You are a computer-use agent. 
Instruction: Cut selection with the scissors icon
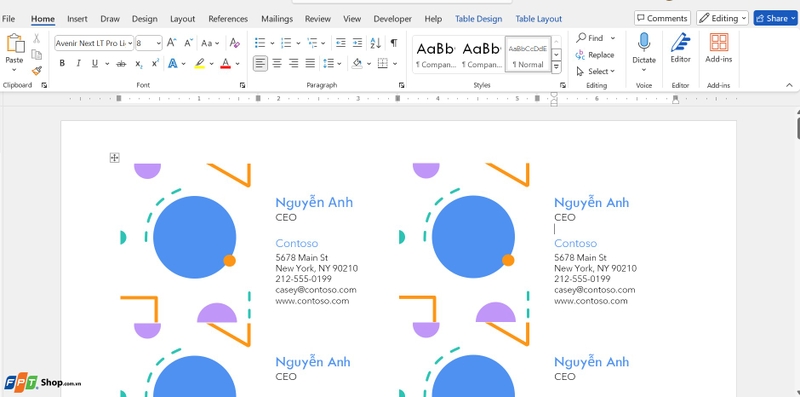point(36,38)
